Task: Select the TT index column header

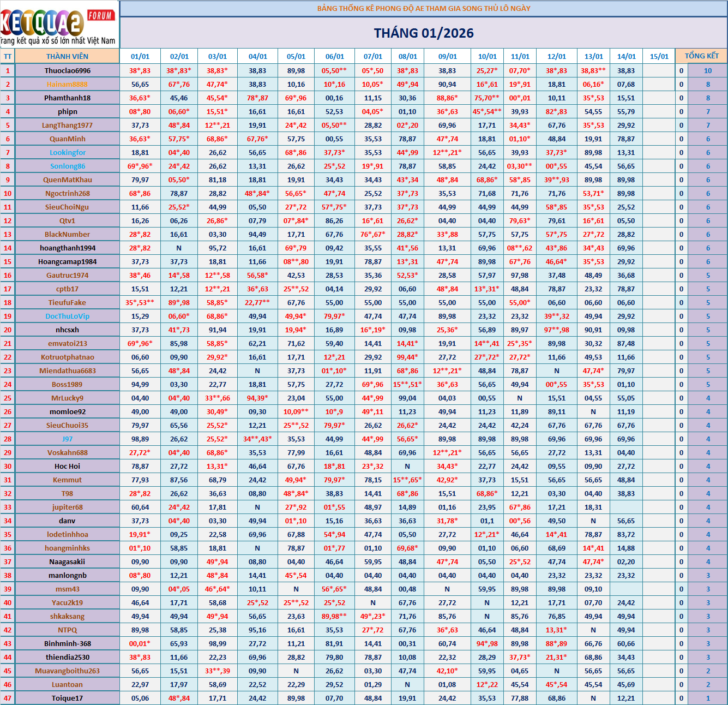Action: tap(8, 56)
